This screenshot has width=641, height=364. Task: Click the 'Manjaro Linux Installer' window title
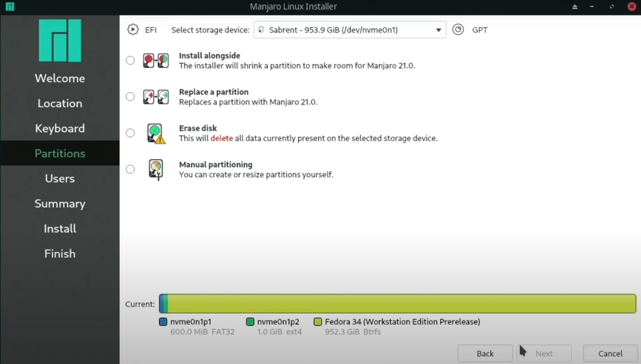coord(293,6)
